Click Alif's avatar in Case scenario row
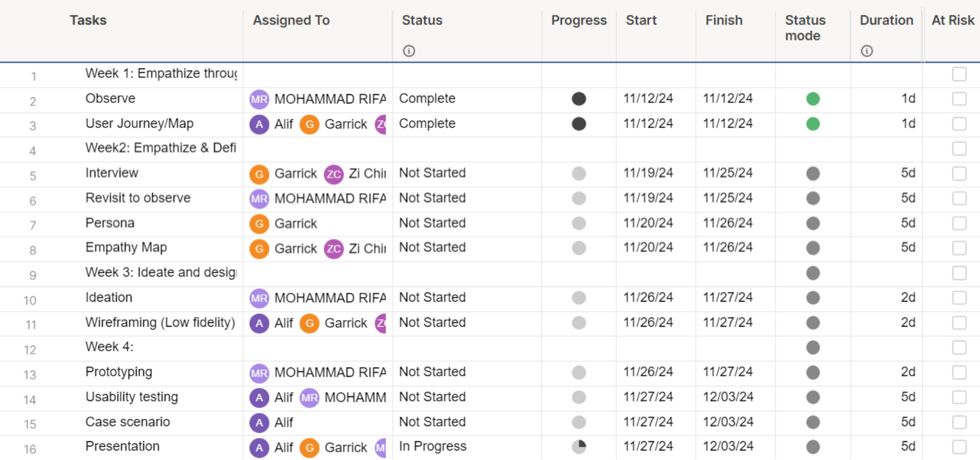The width and height of the screenshot is (980, 460). [x=259, y=422]
